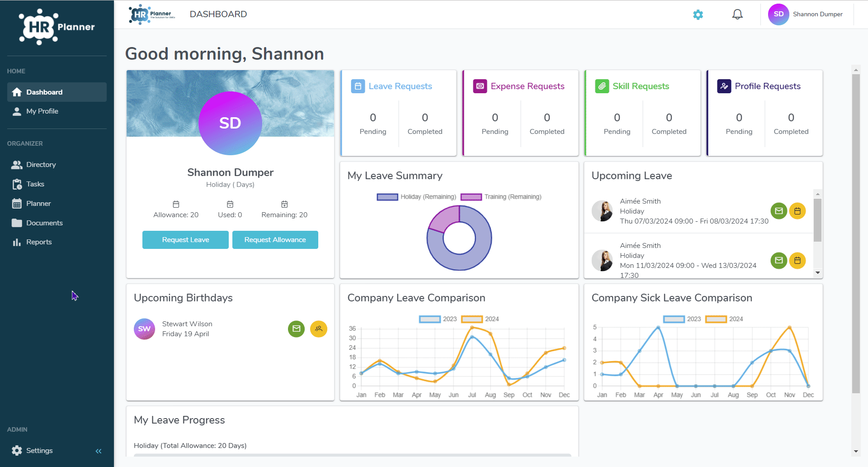Click the Tasks clipboard icon in sidebar

pyautogui.click(x=17, y=184)
